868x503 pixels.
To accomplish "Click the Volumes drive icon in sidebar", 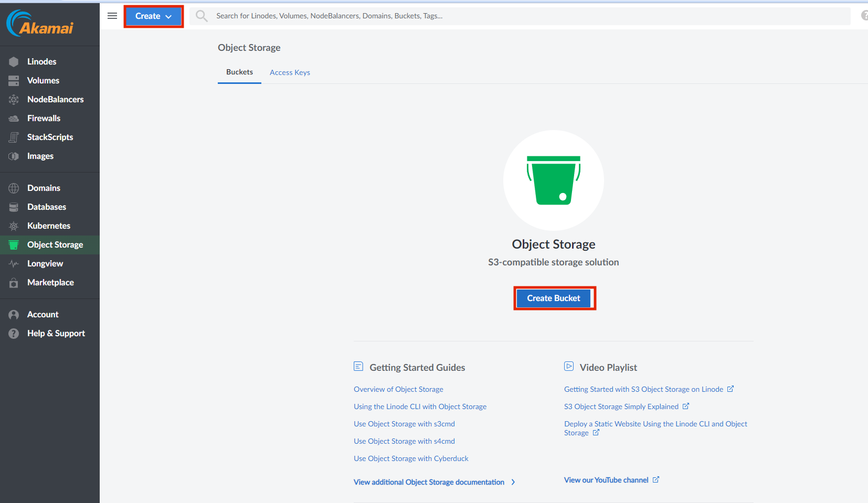I will 14,81.
